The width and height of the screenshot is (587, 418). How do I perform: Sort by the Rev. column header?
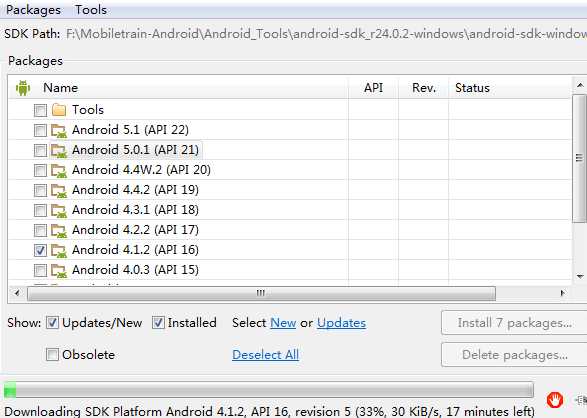(x=424, y=88)
